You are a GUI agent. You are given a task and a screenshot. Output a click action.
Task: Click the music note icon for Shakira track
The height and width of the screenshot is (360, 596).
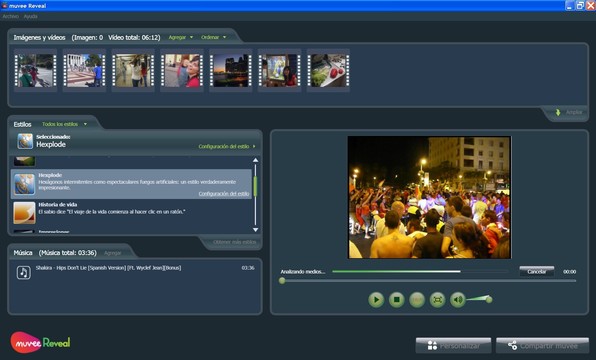[24, 273]
